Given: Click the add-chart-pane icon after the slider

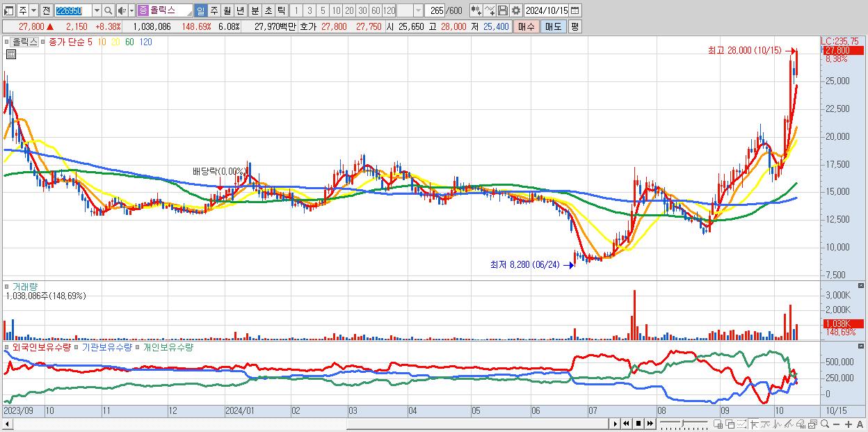Looking at the screenshot, I should tap(718, 424).
